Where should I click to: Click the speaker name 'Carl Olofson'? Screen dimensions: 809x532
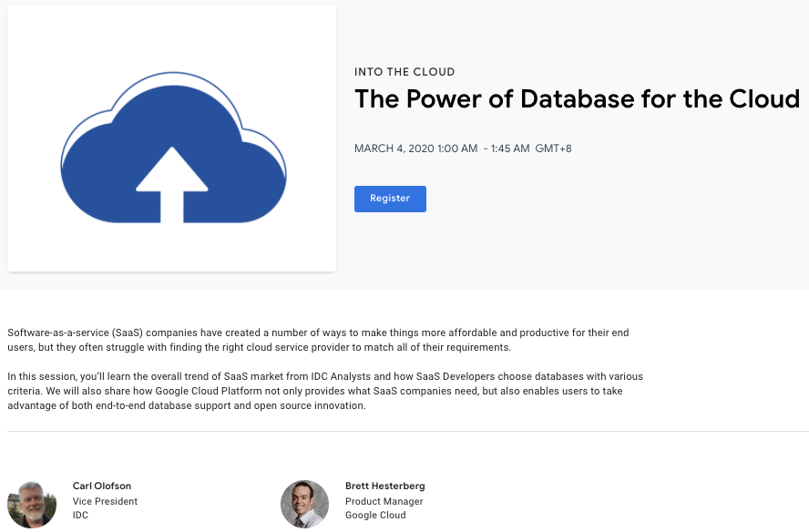pyautogui.click(x=102, y=486)
